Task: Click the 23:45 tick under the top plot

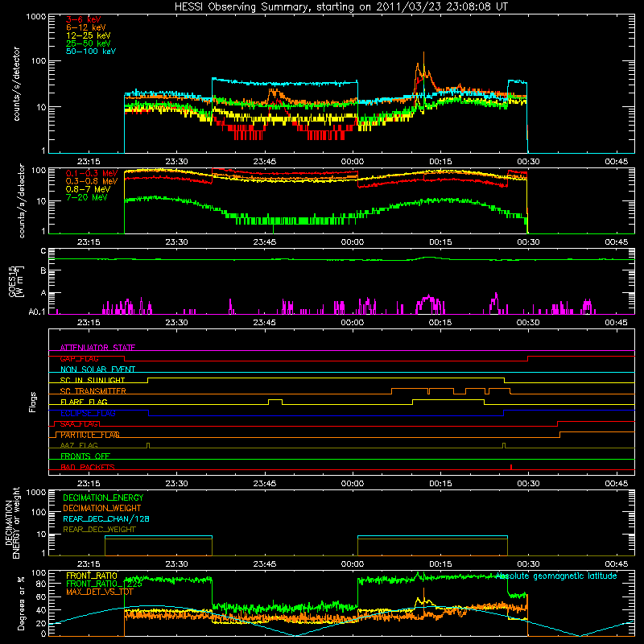Action: [x=265, y=162]
